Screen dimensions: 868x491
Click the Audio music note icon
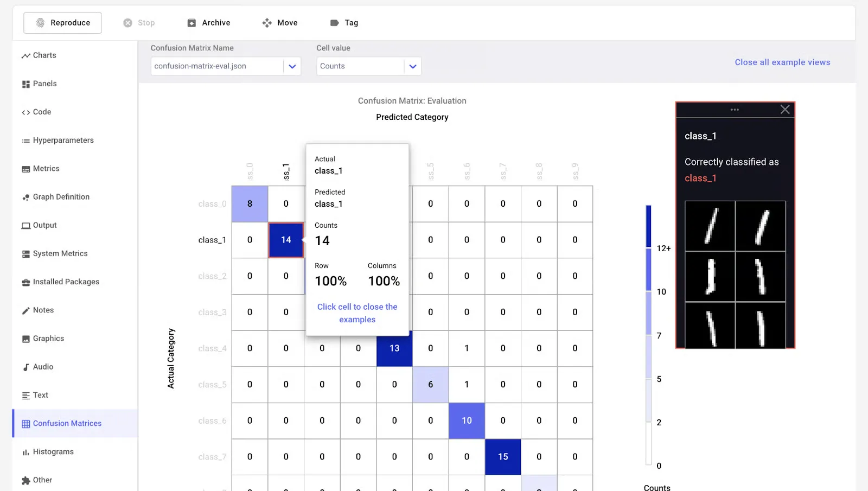(25, 367)
